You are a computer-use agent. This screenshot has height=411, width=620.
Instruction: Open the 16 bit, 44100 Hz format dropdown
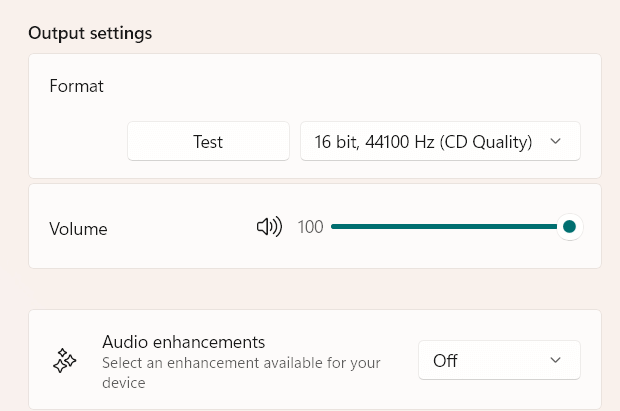coord(440,142)
